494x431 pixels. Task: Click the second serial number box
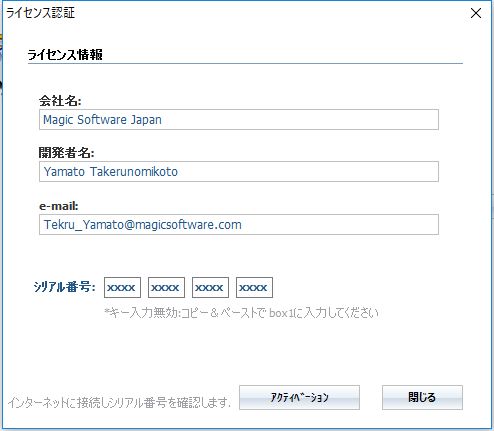166,287
